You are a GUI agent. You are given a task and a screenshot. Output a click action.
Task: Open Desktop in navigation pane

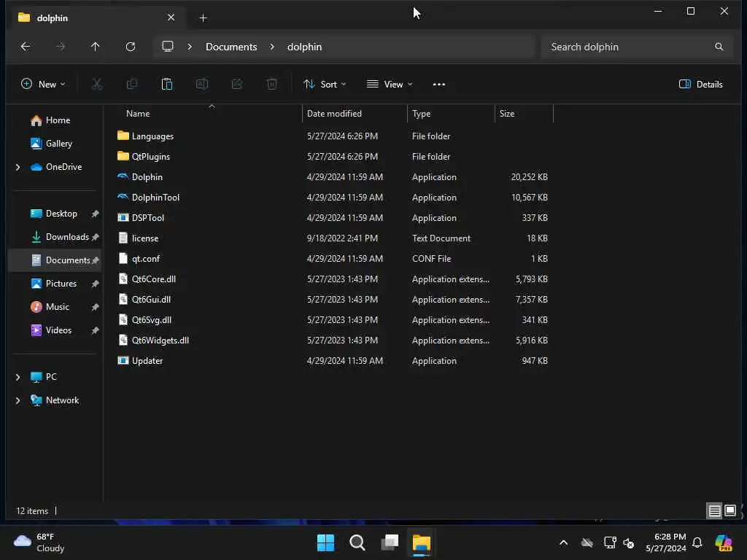coord(53,214)
